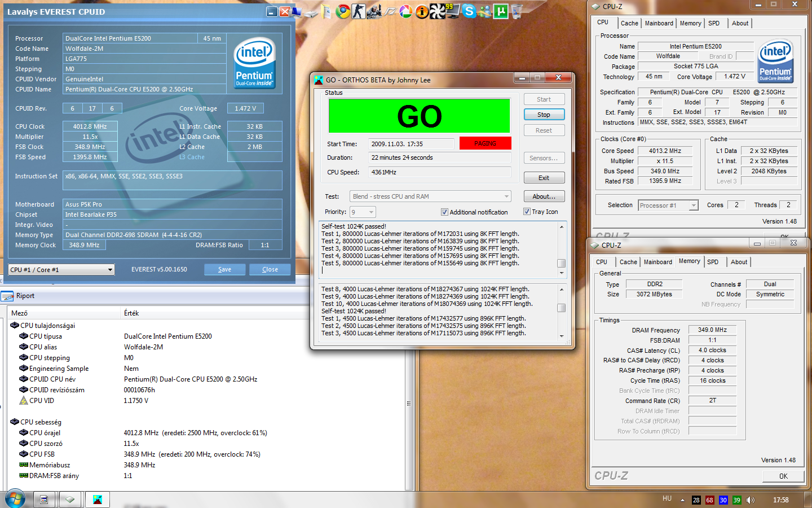This screenshot has height=508, width=812.
Task: Open the Test type dropdown in ORTHOS
Action: pyautogui.click(x=430, y=196)
